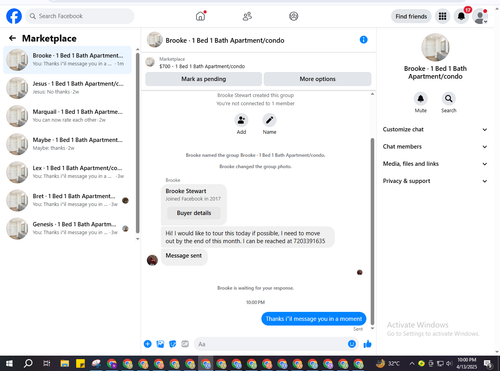The height and width of the screenshot is (371, 500).
Task: Click Find friends button
Action: tap(411, 16)
